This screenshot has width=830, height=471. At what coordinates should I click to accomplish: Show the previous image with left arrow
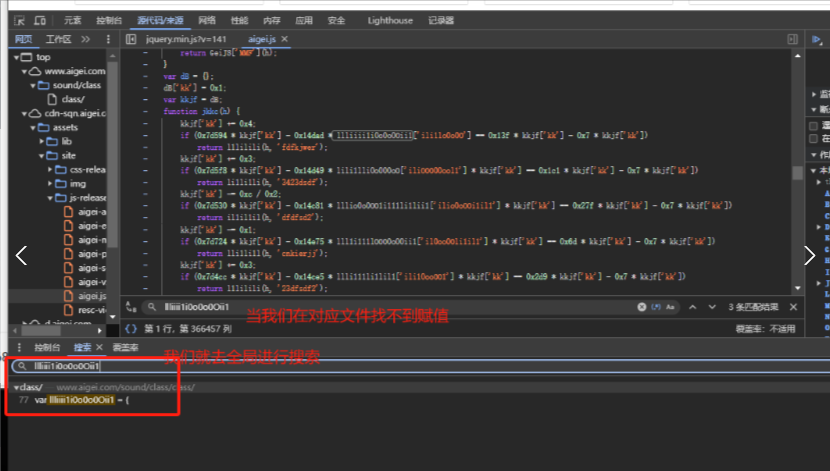click(21, 256)
